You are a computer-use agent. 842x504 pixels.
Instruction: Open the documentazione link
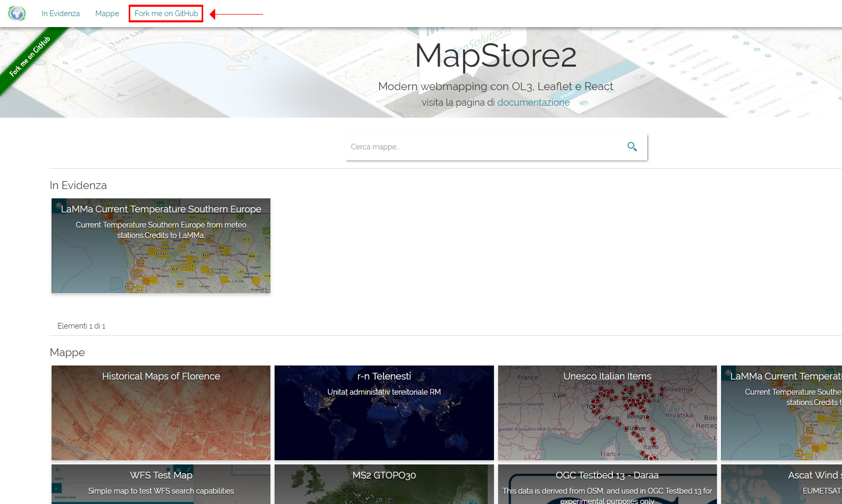click(x=534, y=103)
